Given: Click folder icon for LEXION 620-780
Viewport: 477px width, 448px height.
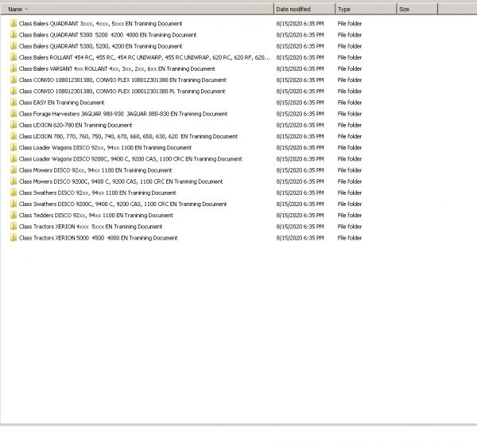Looking at the screenshot, I should [13, 125].
